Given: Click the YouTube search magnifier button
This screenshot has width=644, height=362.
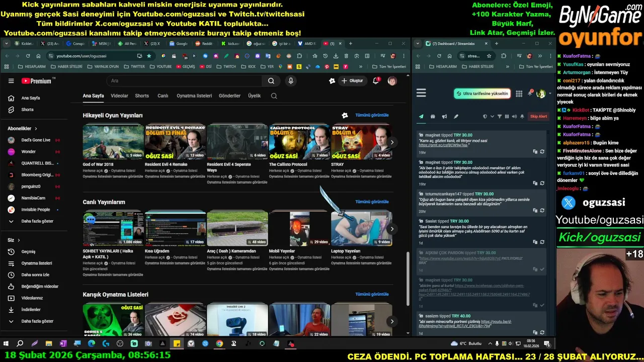Looking at the screenshot, I should [271, 81].
